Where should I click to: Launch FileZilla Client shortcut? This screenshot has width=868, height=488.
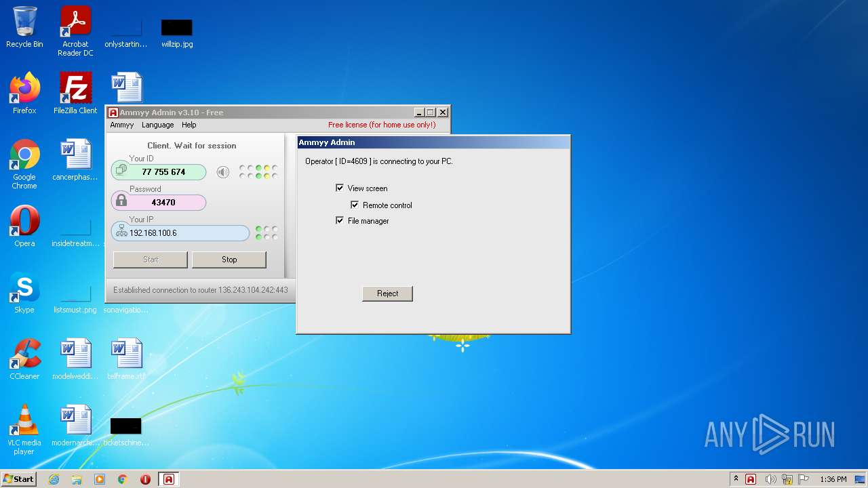click(x=75, y=94)
